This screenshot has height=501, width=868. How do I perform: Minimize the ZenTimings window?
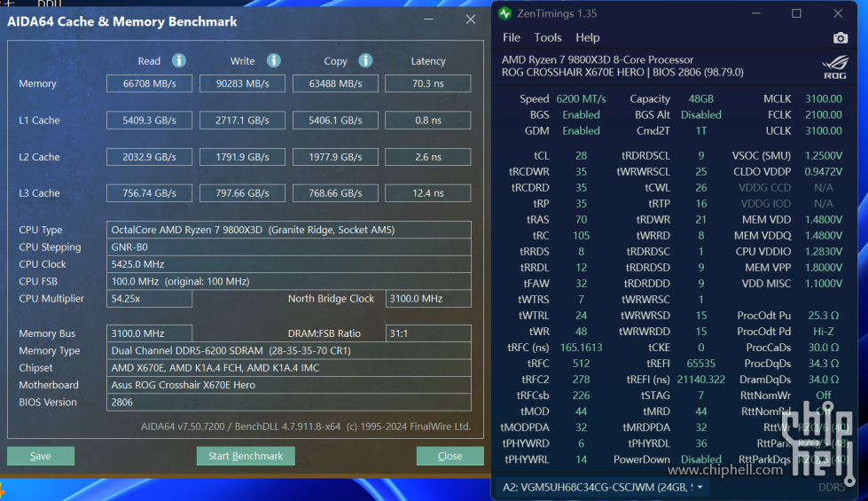[755, 14]
